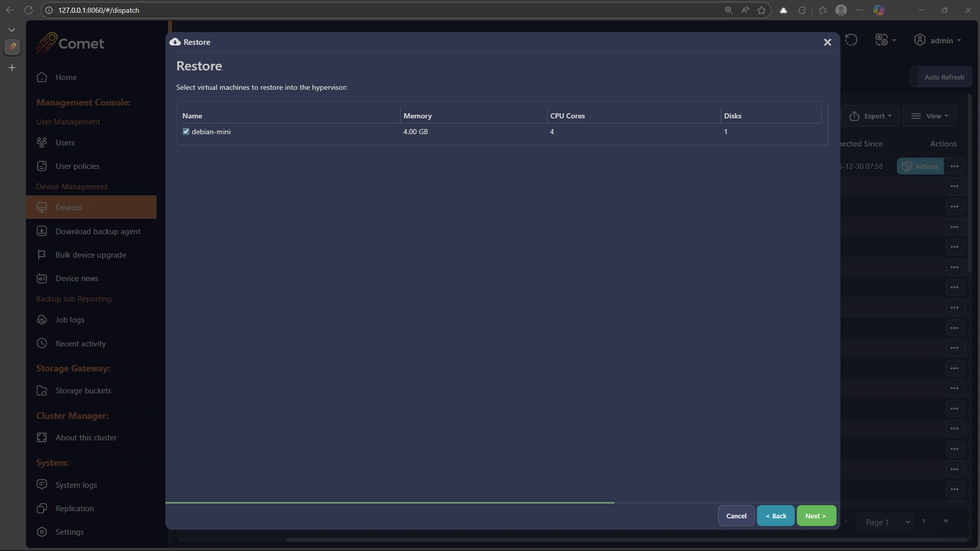Open Users in the sidebar
980x551 pixels.
(x=65, y=143)
